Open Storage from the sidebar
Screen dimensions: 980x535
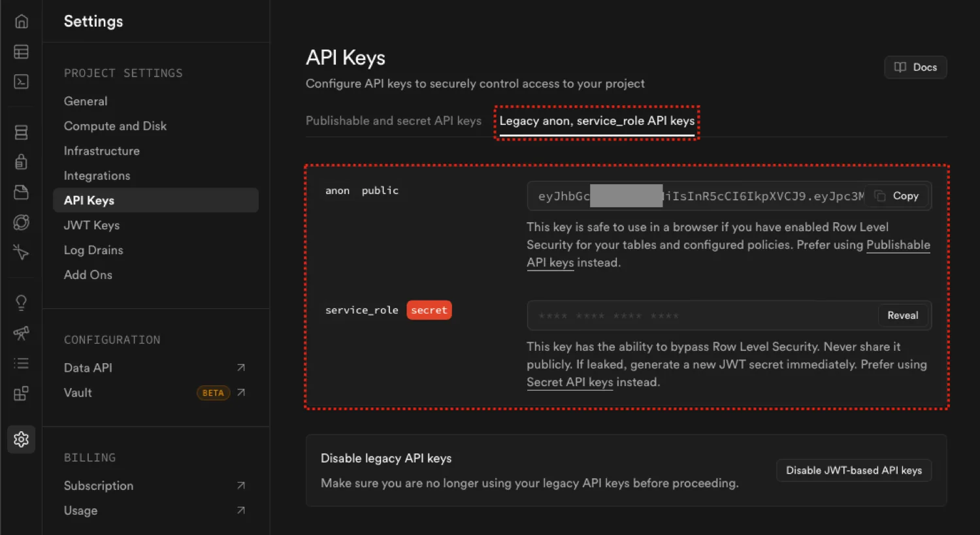point(21,191)
